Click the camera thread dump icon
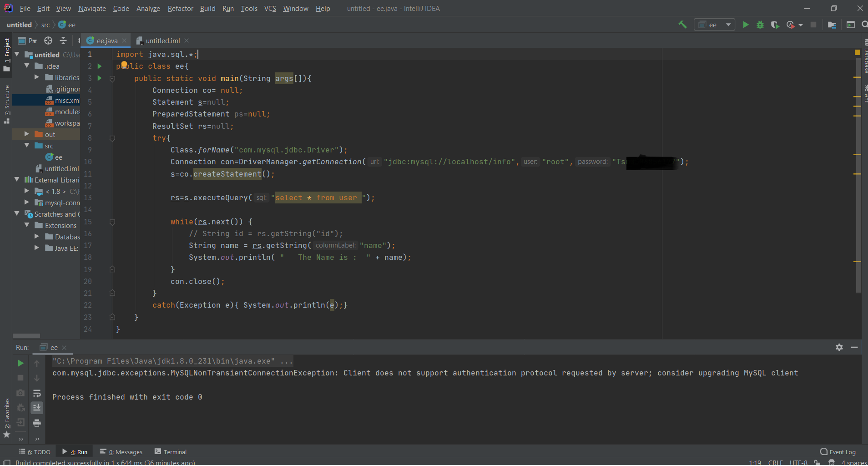 (20, 393)
